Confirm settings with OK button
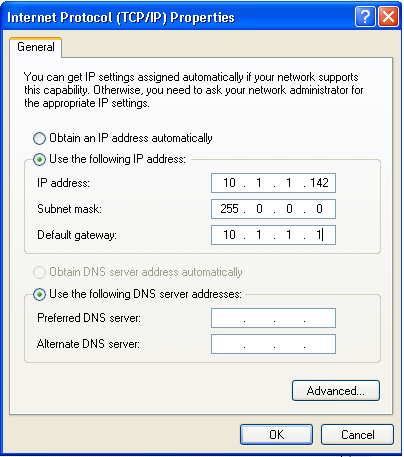 [x=276, y=434]
